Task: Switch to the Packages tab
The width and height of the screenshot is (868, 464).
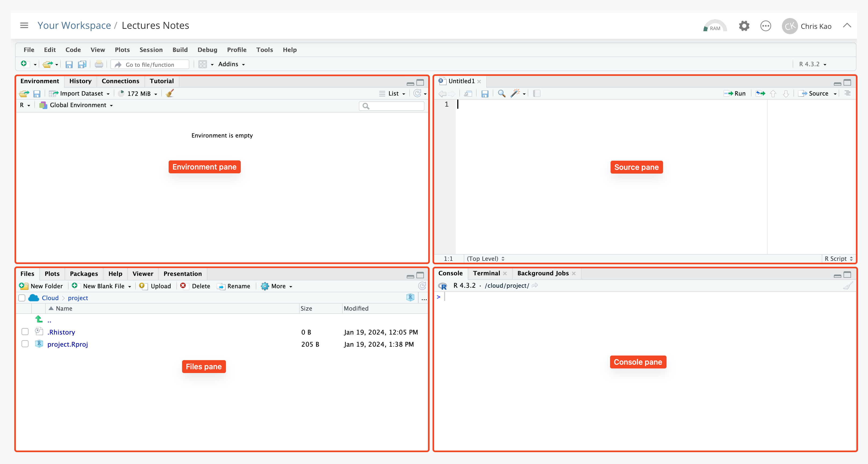Action: (x=84, y=273)
